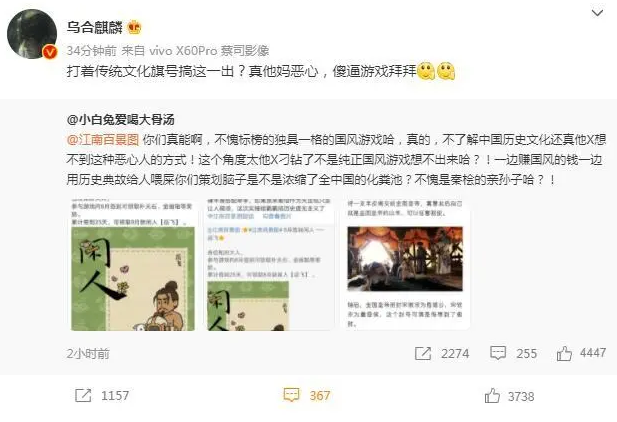Click the 34分钟前 timestamp
Image resolution: width=617 pixels, height=422 pixels.
[x=91, y=51]
